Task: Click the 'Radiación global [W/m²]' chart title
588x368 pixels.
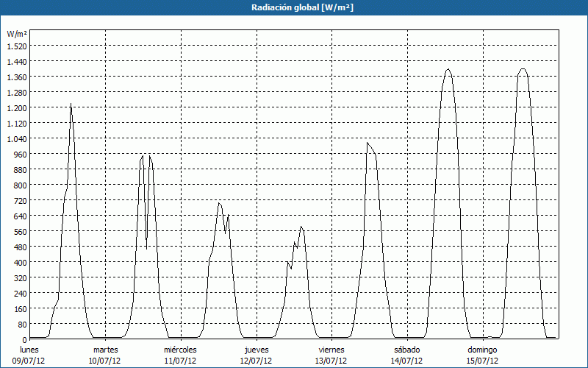Action: click(302, 7)
